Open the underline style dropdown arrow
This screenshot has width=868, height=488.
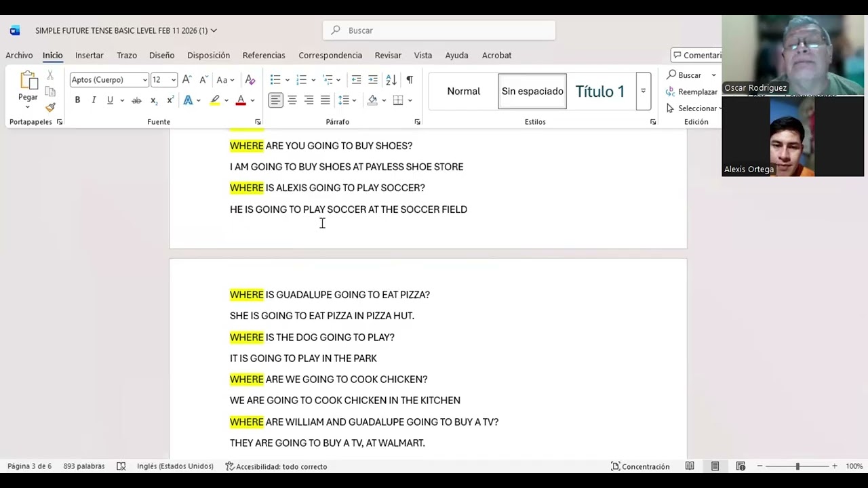point(122,100)
